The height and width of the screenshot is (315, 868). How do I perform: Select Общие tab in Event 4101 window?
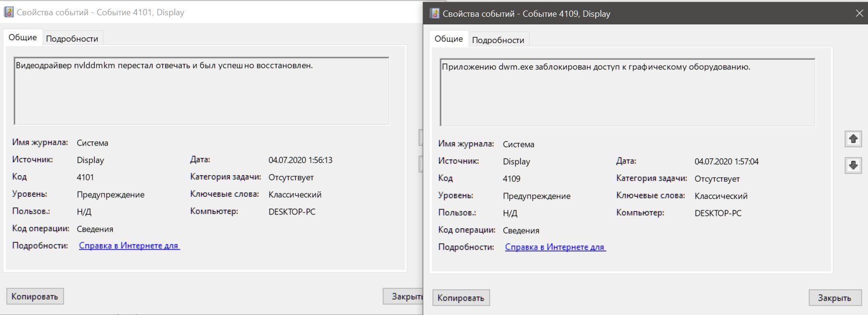(23, 37)
